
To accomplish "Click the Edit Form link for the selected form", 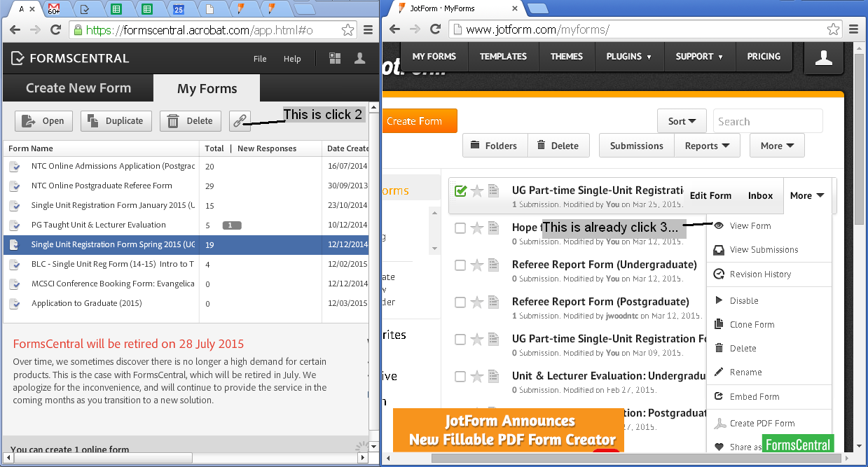I will 710,195.
